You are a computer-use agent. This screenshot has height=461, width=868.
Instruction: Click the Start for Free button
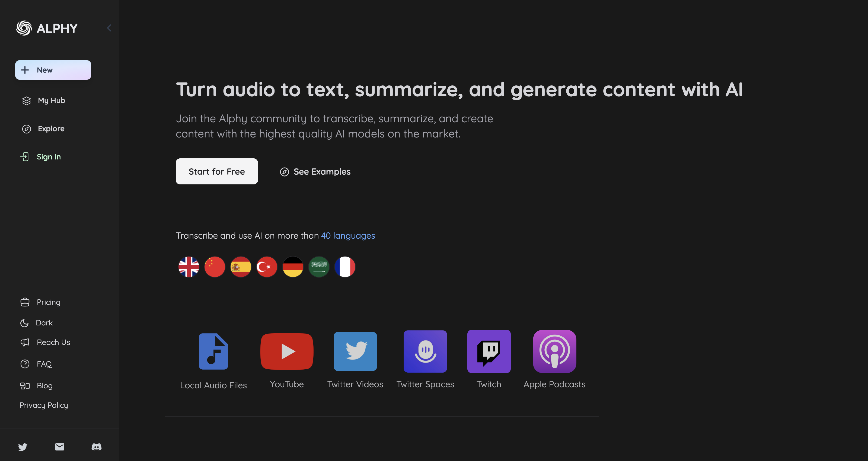[x=217, y=172]
